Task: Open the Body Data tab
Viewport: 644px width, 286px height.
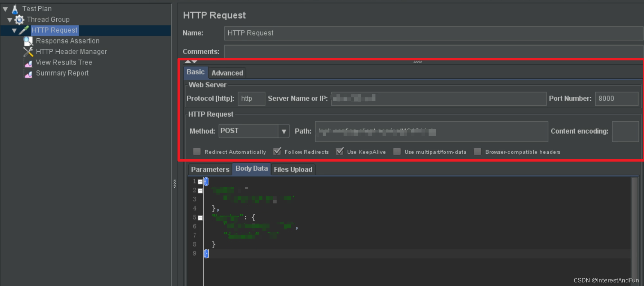Action: tap(251, 169)
